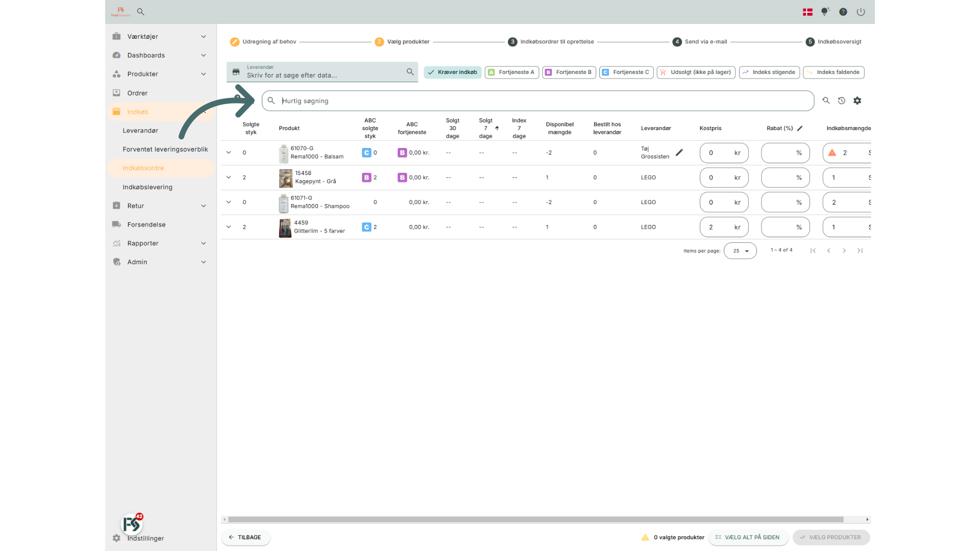
Task: Click VÆLG ALT PÅ SIDEN button
Action: 748,537
